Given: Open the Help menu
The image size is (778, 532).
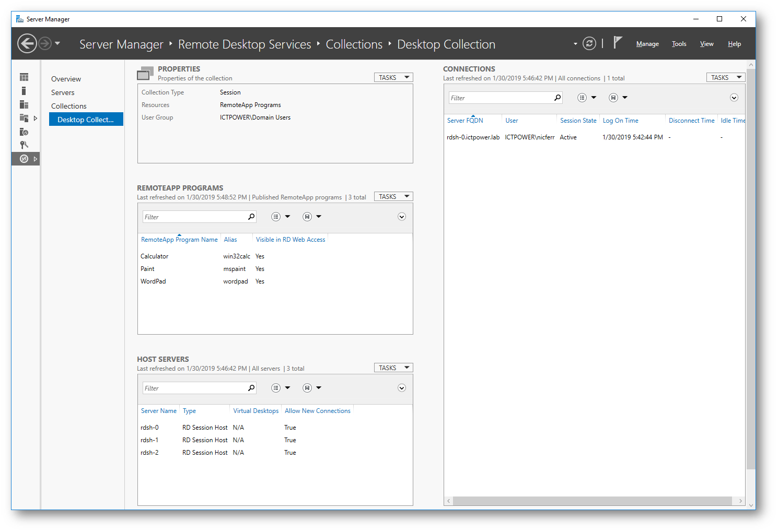Looking at the screenshot, I should click(734, 44).
